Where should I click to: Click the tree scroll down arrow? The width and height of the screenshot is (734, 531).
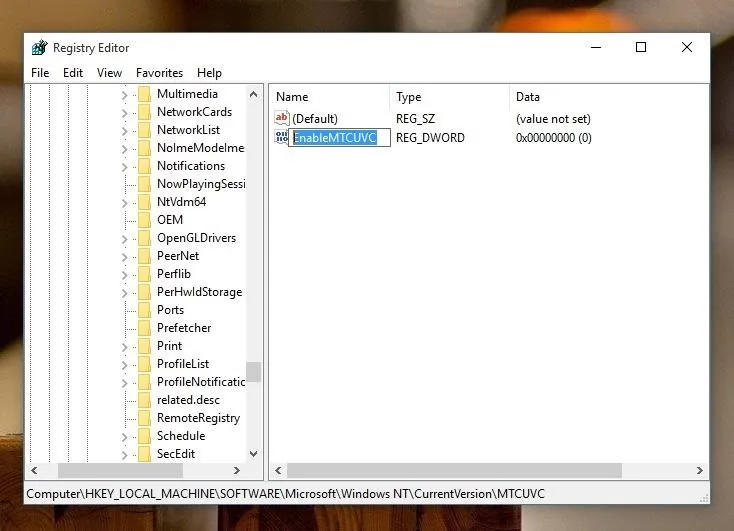[254, 453]
